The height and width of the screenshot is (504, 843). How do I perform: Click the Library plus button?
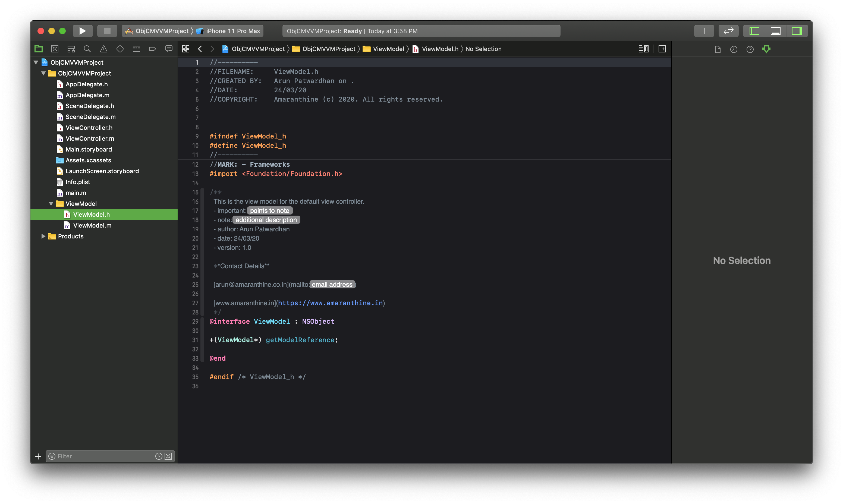coord(704,31)
